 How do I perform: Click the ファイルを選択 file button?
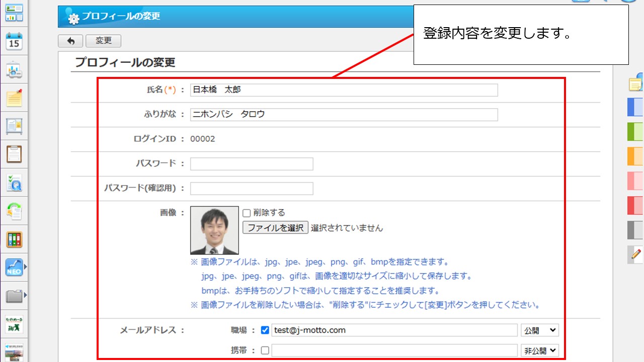coord(275,228)
